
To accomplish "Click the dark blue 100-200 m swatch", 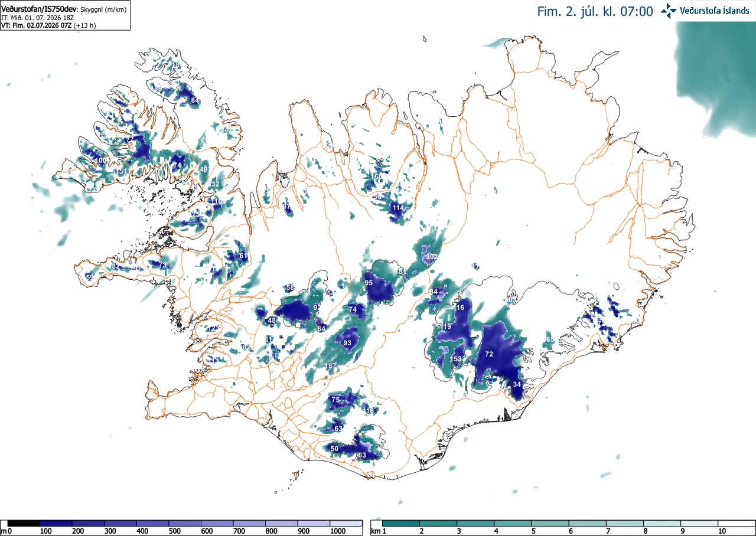I will [x=56, y=523].
